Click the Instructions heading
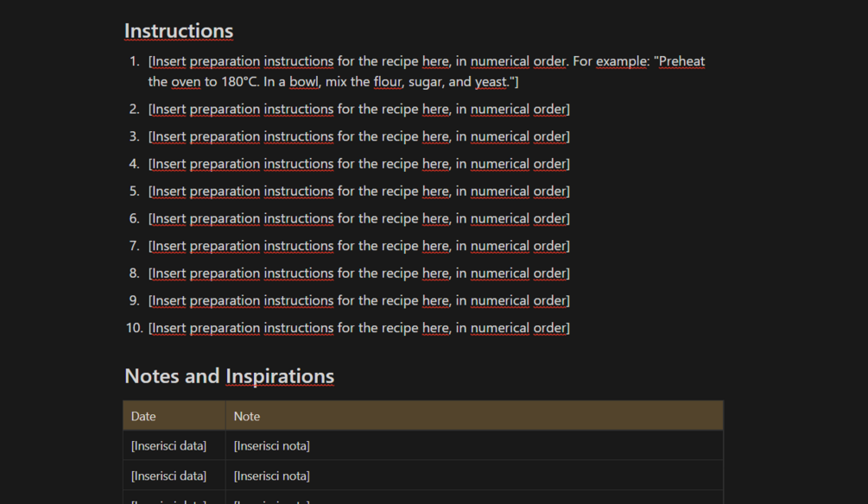 click(x=179, y=31)
